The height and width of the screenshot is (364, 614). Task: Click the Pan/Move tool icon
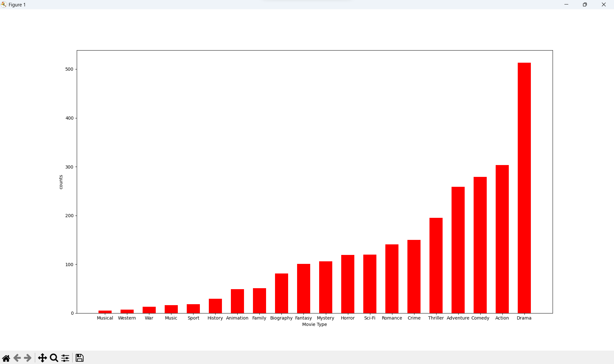(42, 357)
